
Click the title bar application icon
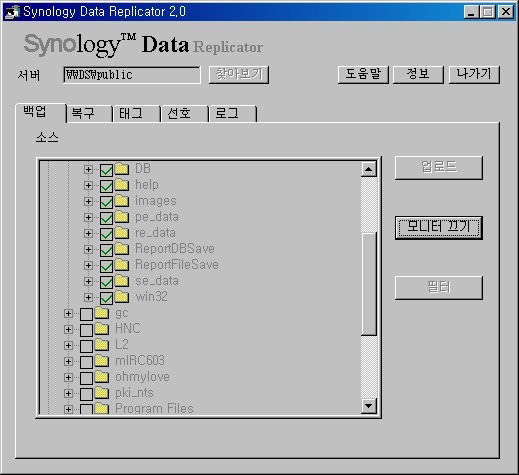[12, 12]
